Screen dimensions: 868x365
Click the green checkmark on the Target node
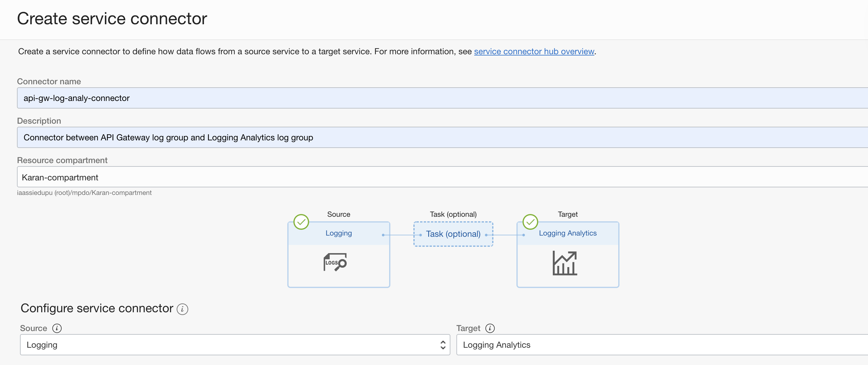pyautogui.click(x=530, y=222)
